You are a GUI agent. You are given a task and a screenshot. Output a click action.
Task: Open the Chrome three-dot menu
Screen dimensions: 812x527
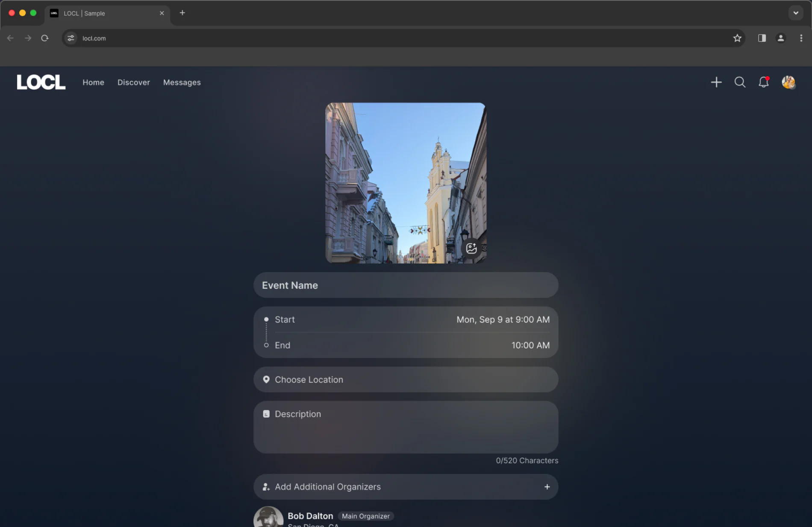[x=801, y=38]
